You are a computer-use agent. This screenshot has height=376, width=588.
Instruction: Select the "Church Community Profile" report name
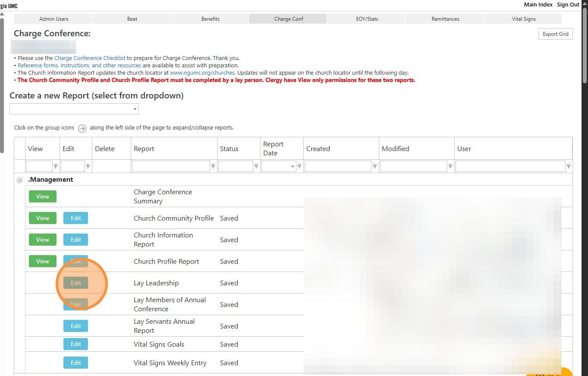pyautogui.click(x=174, y=218)
